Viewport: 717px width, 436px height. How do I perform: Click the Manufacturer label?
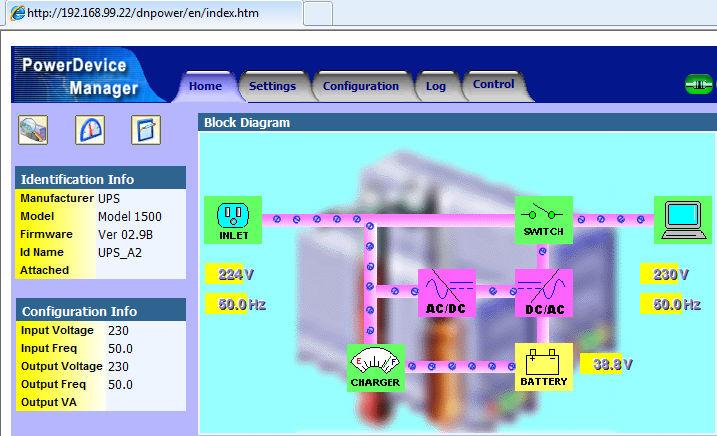click(57, 198)
